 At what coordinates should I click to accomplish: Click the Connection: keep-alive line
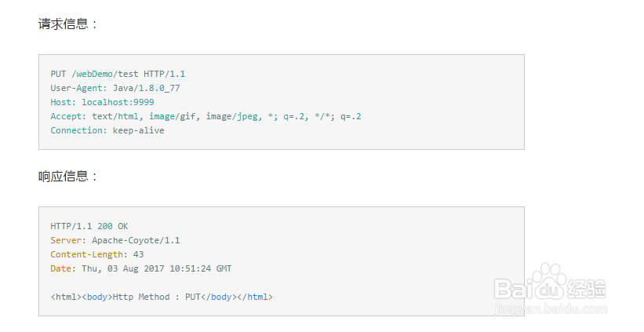pos(107,130)
